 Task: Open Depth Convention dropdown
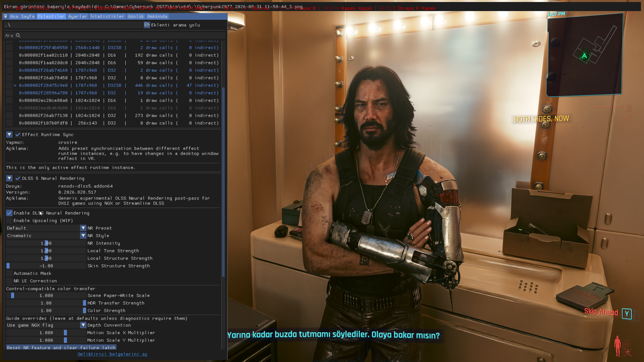[46, 325]
